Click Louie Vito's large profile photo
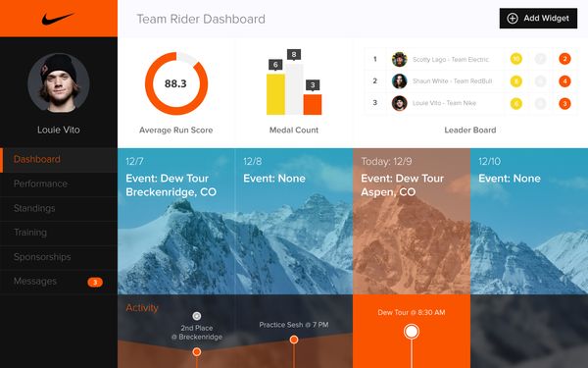The height and width of the screenshot is (368, 588). [x=59, y=83]
